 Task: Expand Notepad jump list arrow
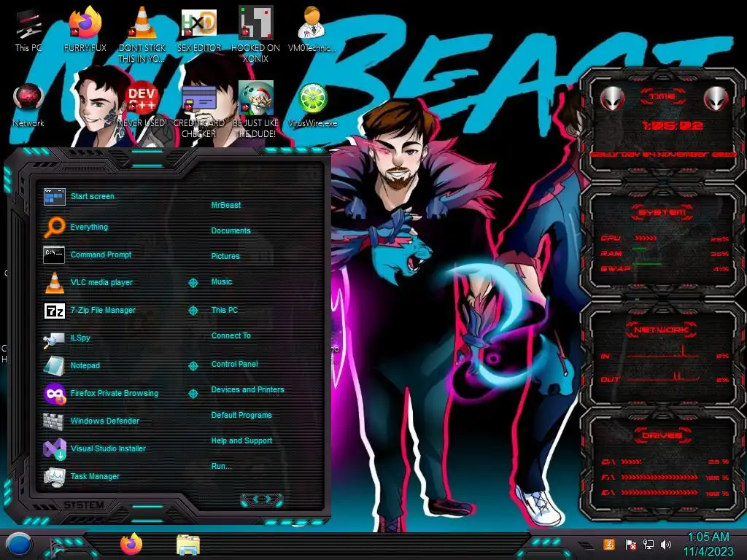[193, 366]
